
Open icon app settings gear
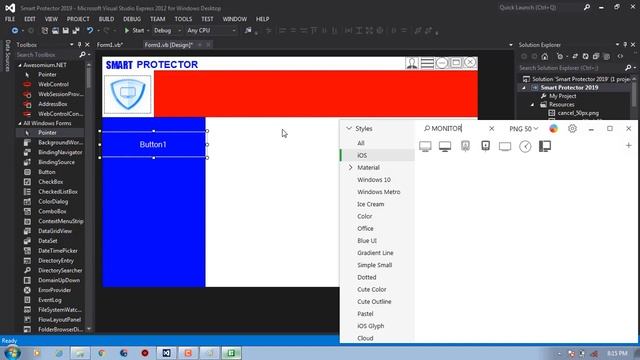coord(572,129)
